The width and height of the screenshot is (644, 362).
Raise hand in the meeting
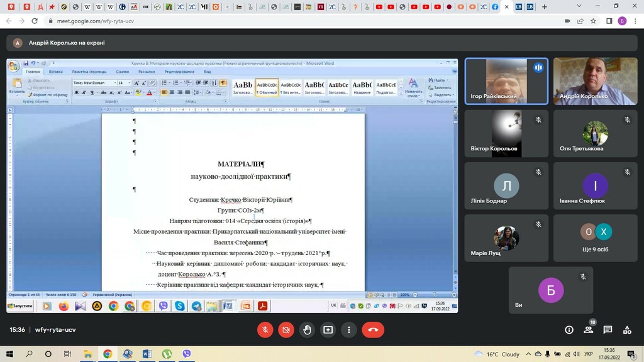click(307, 330)
